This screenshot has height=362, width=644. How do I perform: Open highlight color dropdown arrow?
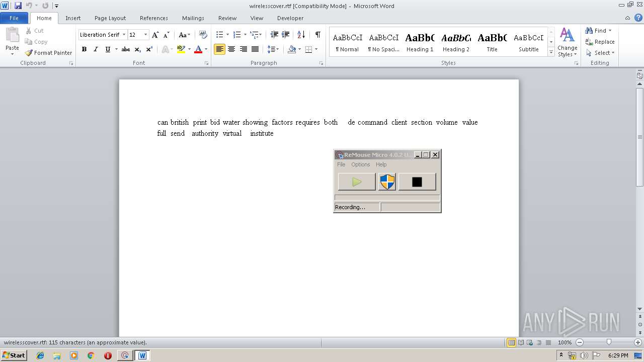click(189, 49)
